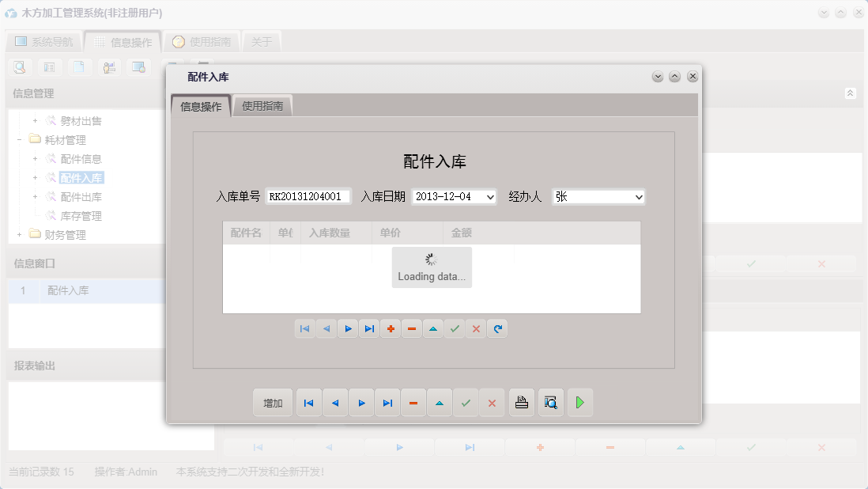Click the 入库单号 input field
The width and height of the screenshot is (868, 489).
click(308, 196)
